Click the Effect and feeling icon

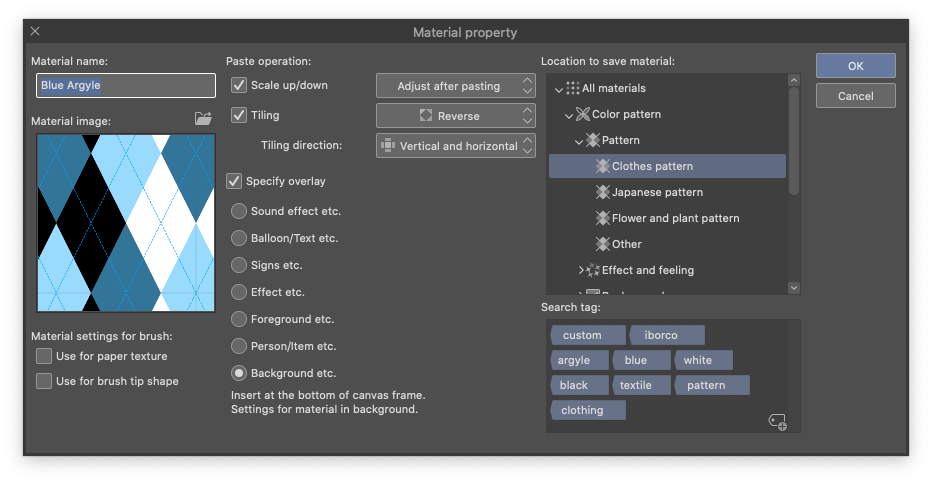coord(593,270)
